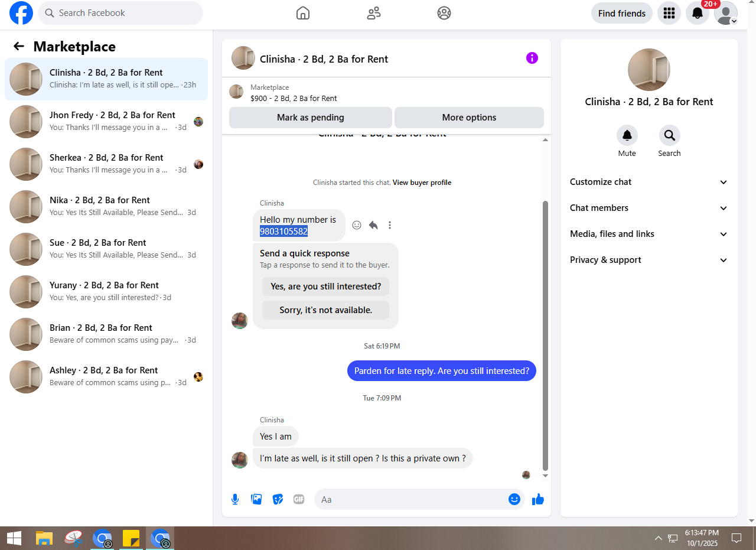Open the Groups tab icon
This screenshot has height=550, width=756.
click(444, 13)
